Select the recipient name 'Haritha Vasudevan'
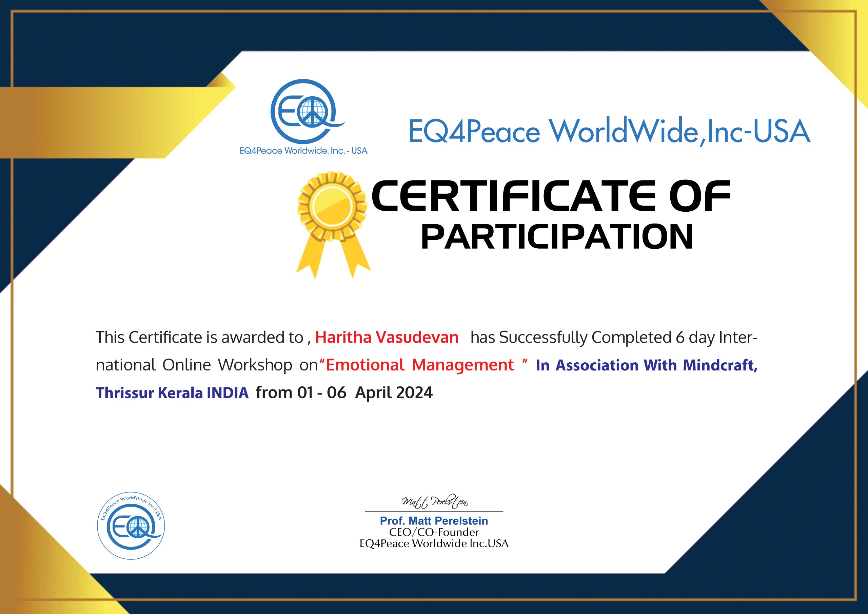This screenshot has width=868, height=614. [x=387, y=338]
